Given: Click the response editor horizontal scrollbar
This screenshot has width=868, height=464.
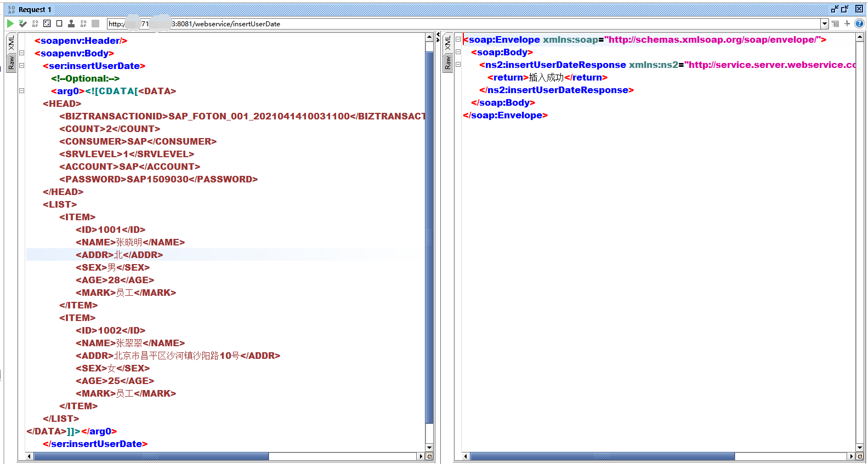Looking at the screenshot, I should click(602, 456).
